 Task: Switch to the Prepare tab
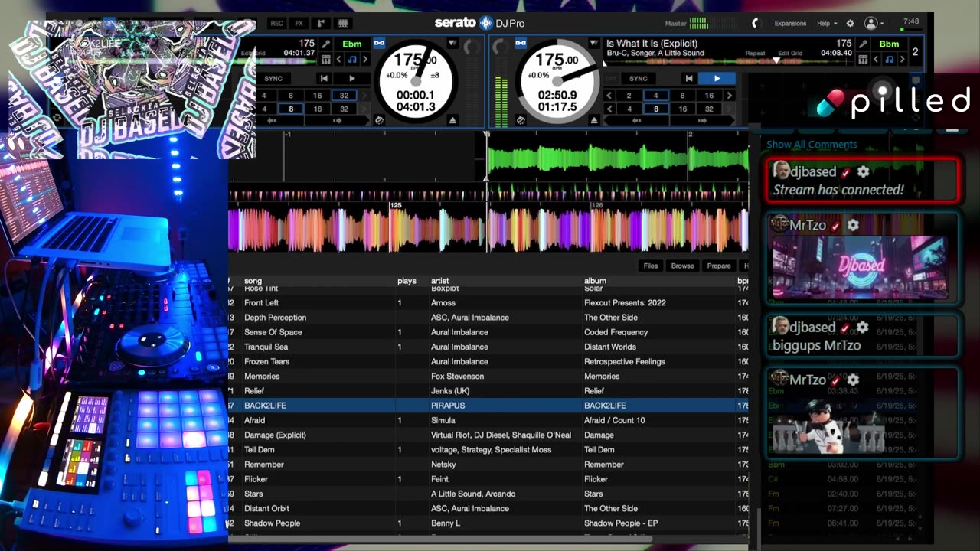[719, 266]
